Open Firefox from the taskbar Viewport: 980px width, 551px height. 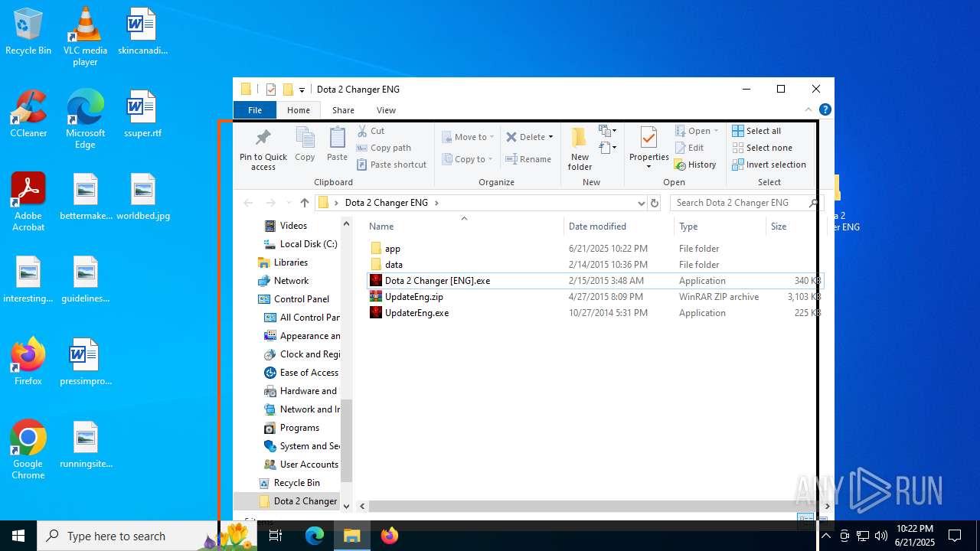pos(390,536)
